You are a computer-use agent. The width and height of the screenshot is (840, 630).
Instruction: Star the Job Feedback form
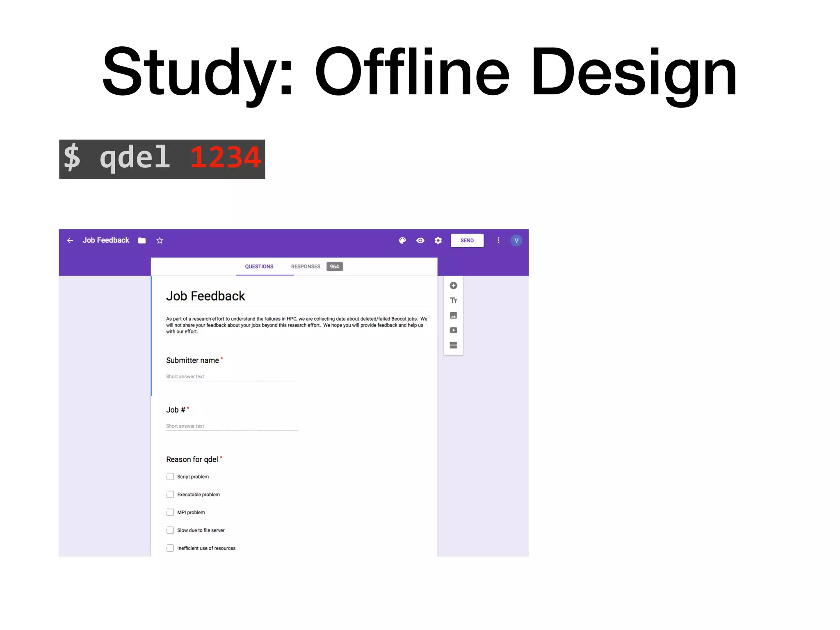coord(160,240)
